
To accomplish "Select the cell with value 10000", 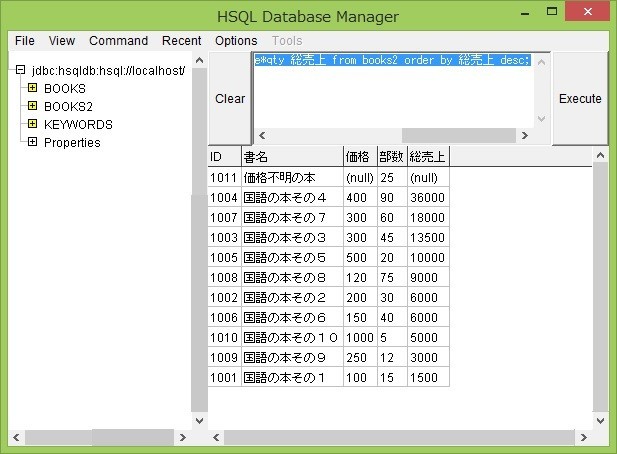I will [x=428, y=258].
